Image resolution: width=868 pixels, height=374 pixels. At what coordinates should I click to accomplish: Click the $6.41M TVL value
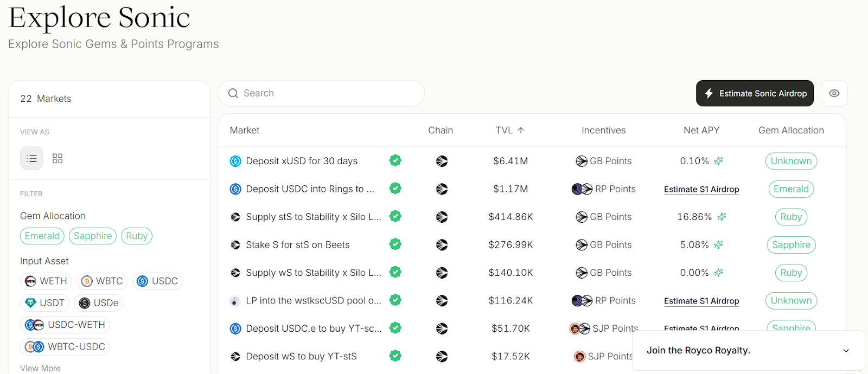[510, 161]
